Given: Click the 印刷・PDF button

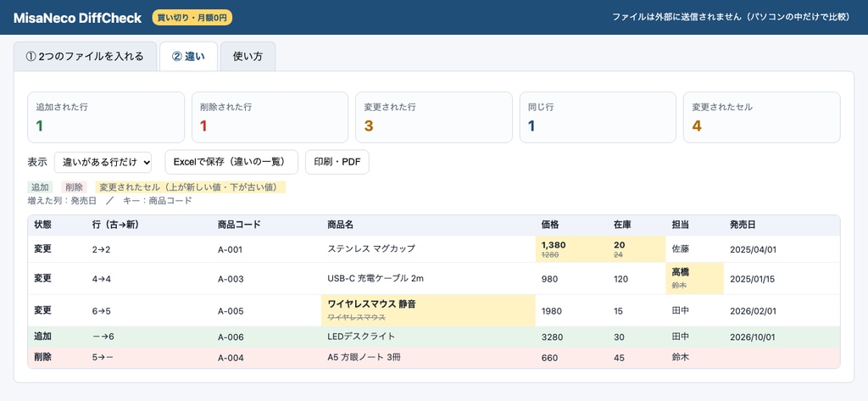Looking at the screenshot, I should click(337, 162).
